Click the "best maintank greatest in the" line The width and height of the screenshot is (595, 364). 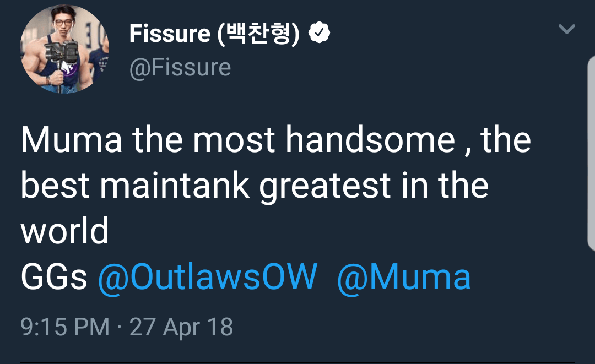click(x=255, y=186)
